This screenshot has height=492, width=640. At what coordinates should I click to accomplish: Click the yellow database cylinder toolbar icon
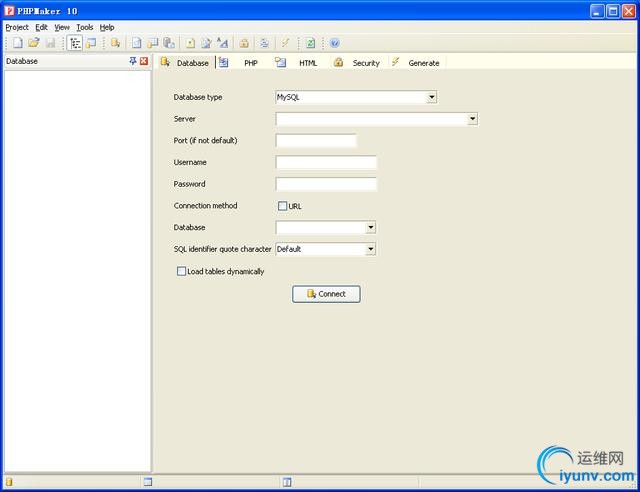[116, 42]
